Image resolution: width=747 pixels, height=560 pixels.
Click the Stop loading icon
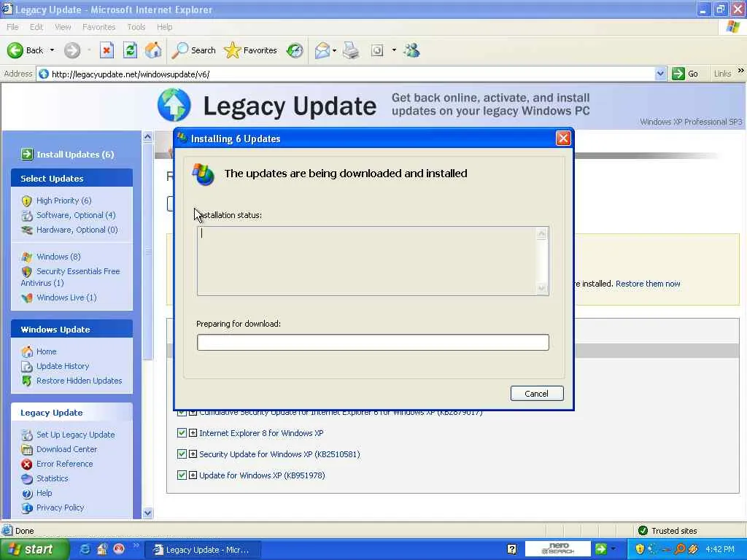coord(107,50)
